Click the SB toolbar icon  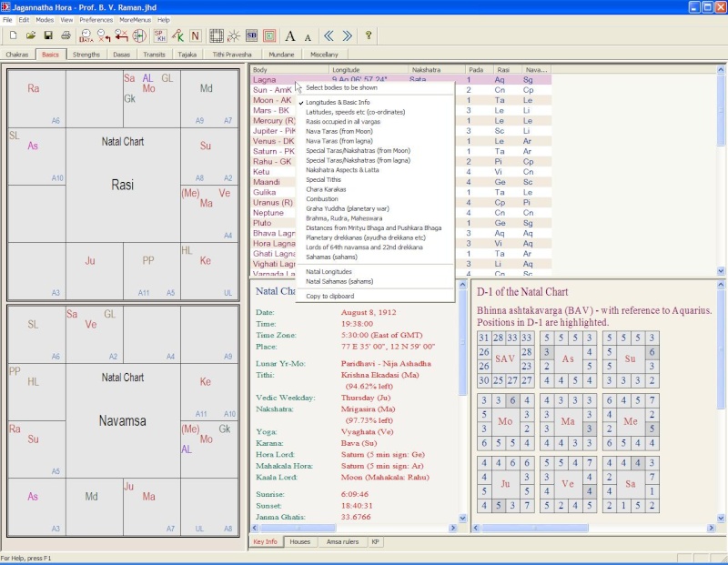click(x=252, y=35)
